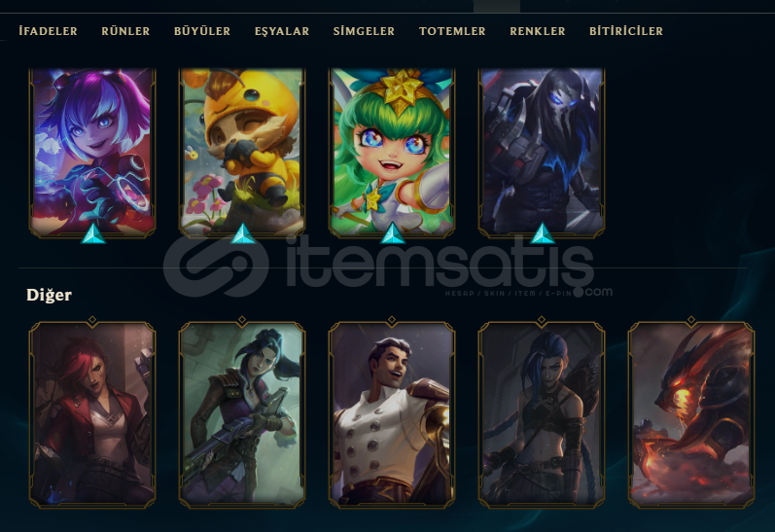Open the BİTİRİCİLER tab

tap(625, 31)
